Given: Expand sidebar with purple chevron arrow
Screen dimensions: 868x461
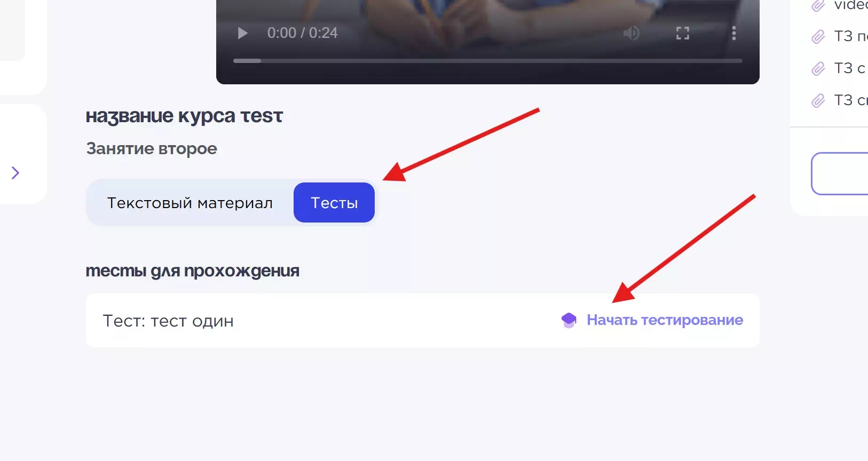Looking at the screenshot, I should click(15, 172).
